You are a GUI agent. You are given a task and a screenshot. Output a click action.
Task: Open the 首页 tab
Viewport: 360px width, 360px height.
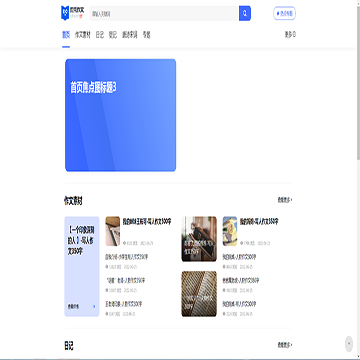pos(66,35)
